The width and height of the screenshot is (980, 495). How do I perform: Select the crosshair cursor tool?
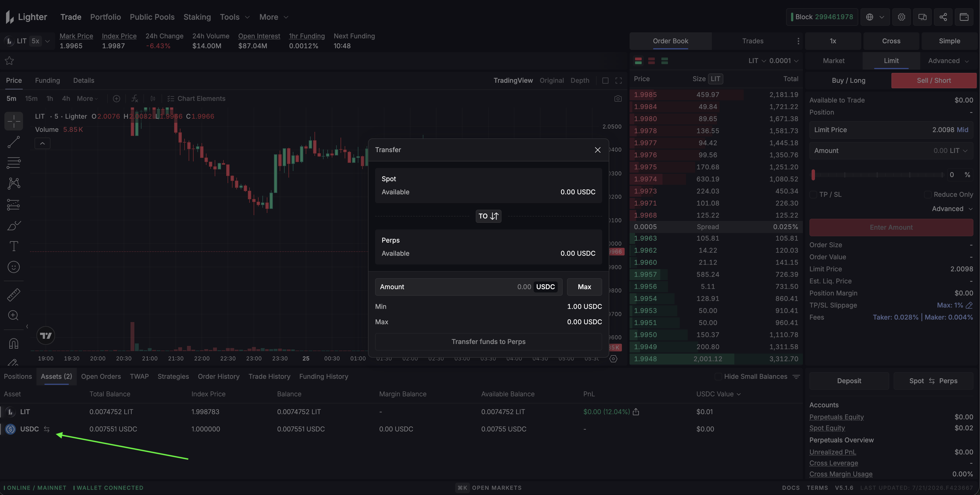14,121
